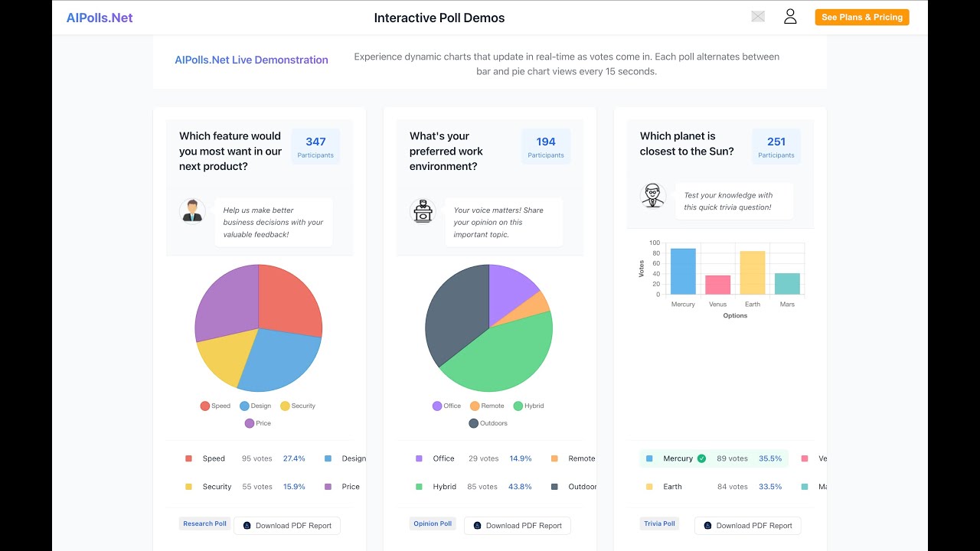Click the Opinion Poll tag
Screen dimensions: 980x551
click(433, 523)
